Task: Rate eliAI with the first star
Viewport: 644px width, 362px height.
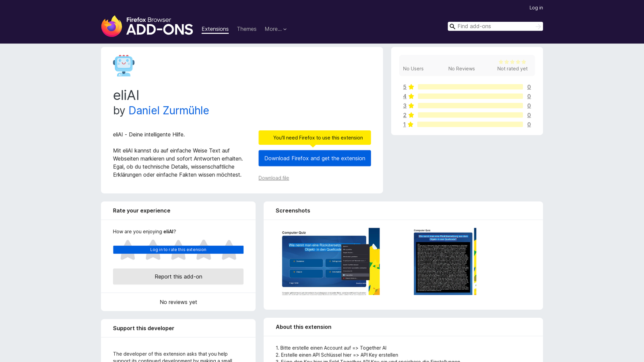Action: coord(128,250)
